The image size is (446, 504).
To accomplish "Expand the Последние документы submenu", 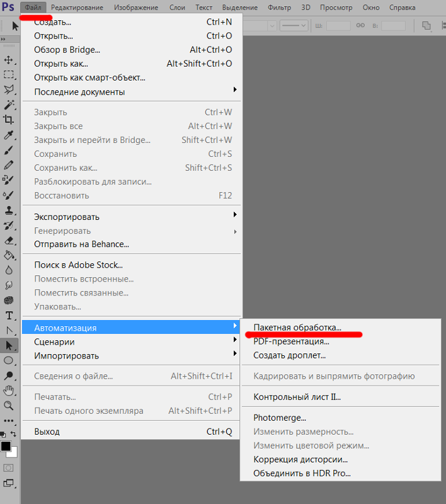I will (x=132, y=92).
